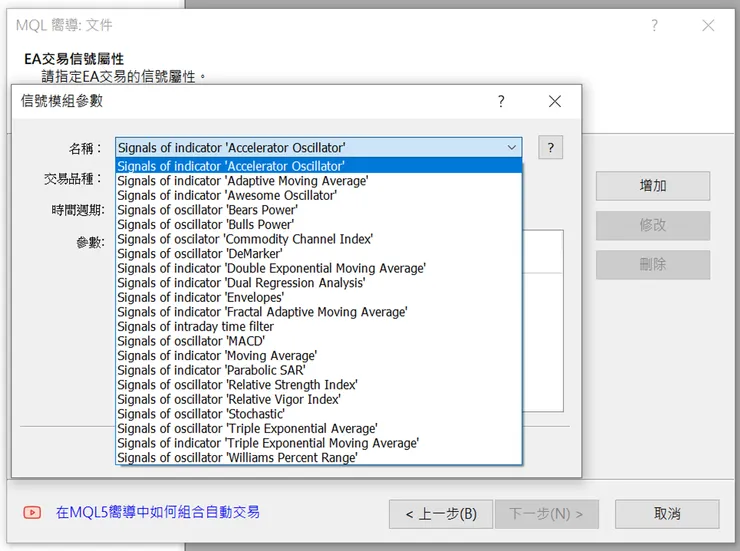Click the YouTube video icon
Screen dimensions: 740x551
point(32,512)
